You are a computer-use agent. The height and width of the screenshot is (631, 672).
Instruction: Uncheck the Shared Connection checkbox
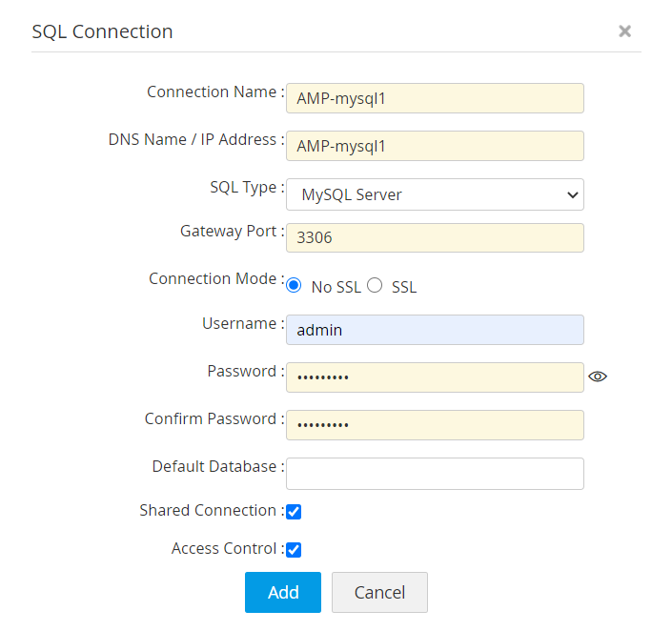point(294,512)
